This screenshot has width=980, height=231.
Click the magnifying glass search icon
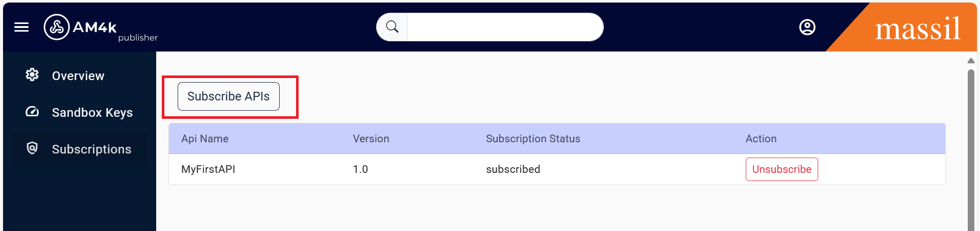392,27
